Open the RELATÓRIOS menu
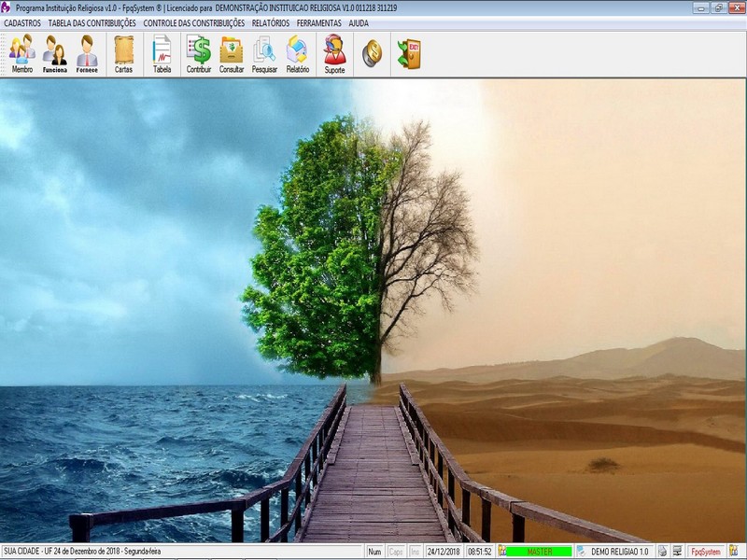Viewport: 747px width, 560px height. click(x=271, y=22)
